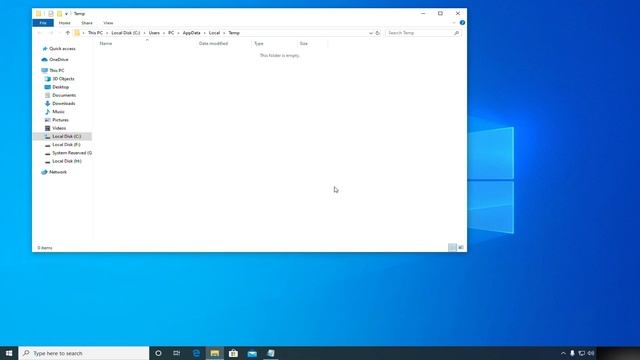Open Cortana from the taskbar
This screenshot has height=360, width=640.
pyautogui.click(x=158, y=353)
